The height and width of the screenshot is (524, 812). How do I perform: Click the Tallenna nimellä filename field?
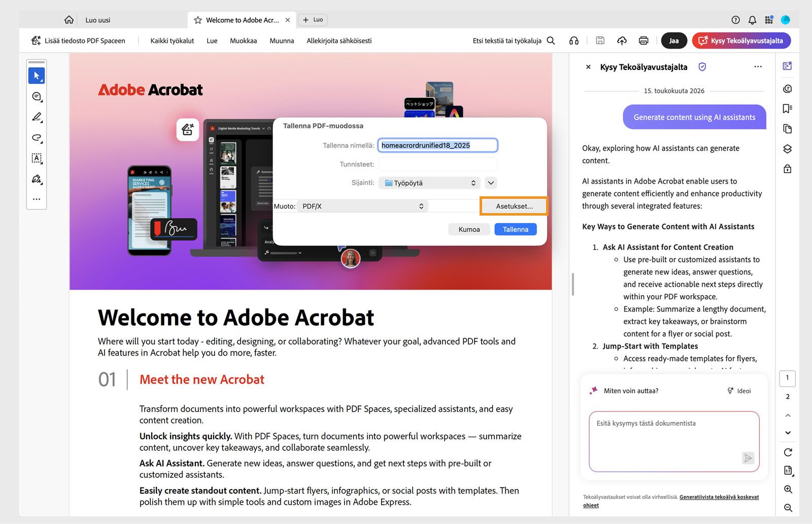coord(437,145)
